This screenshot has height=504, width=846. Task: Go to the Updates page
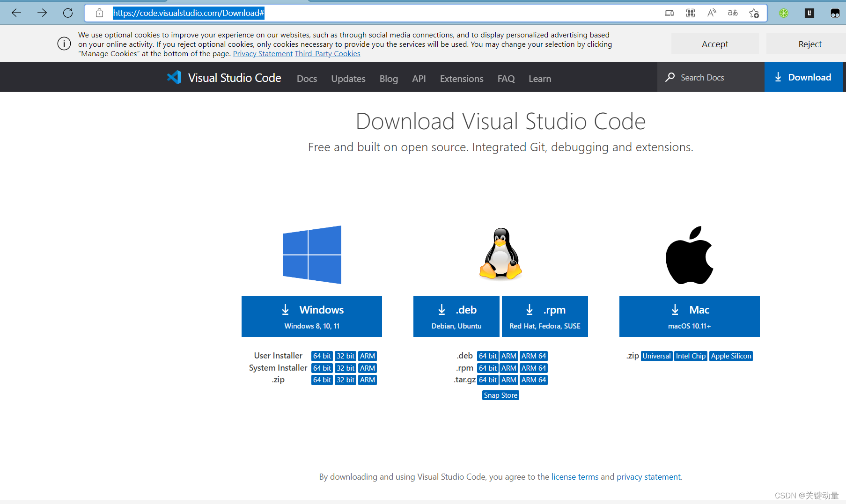pos(348,79)
